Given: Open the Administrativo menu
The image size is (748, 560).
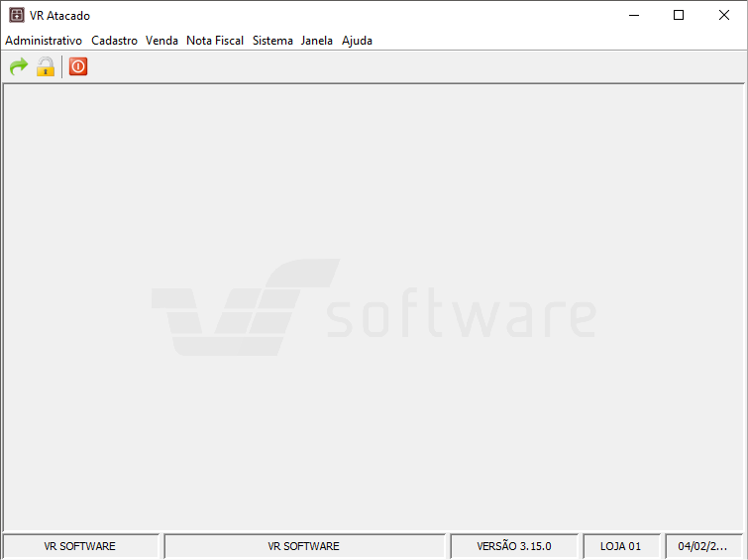Looking at the screenshot, I should (x=44, y=41).
